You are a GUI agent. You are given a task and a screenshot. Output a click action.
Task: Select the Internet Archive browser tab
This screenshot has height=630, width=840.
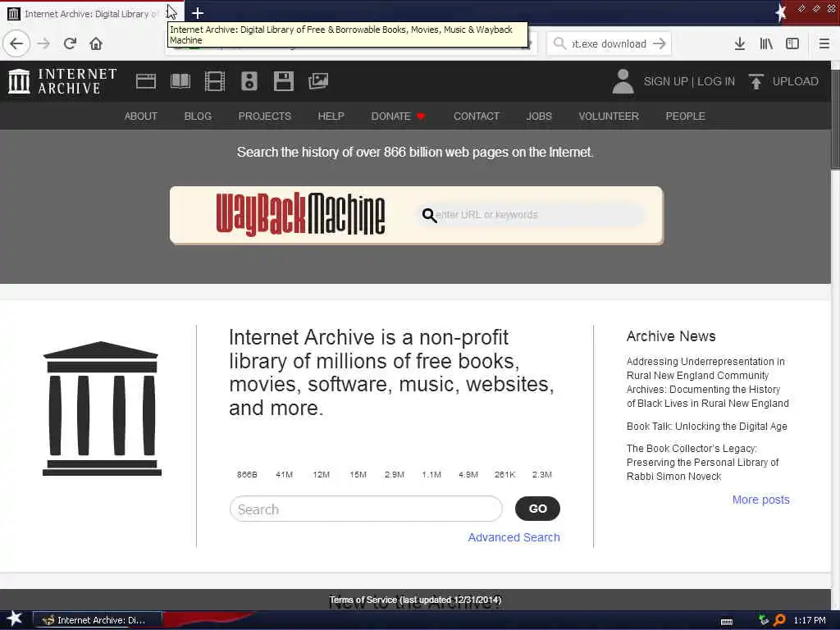91,14
